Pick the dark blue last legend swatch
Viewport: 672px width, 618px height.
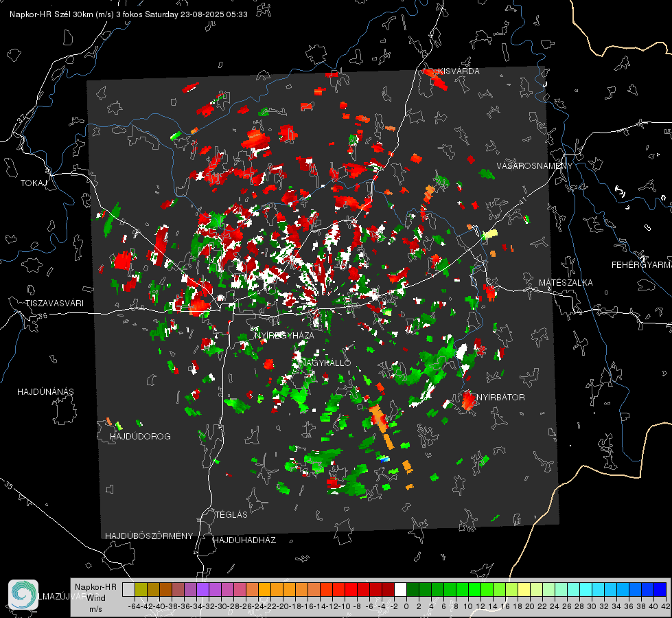(660, 589)
